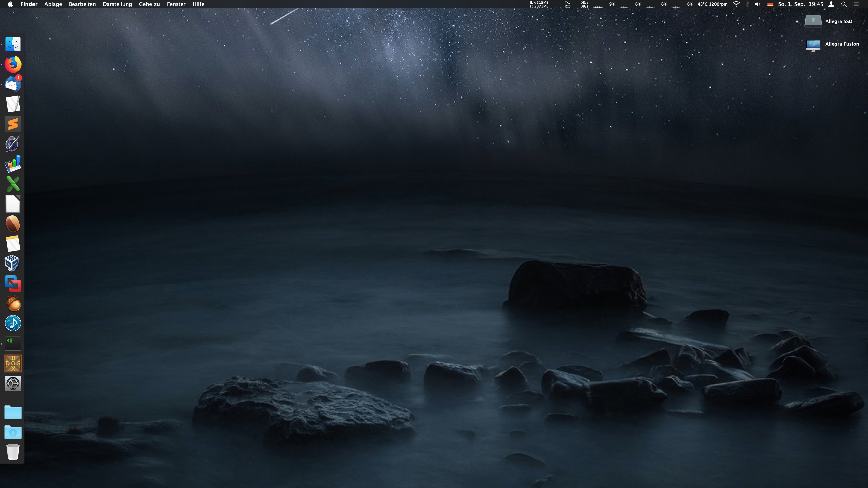Launch DOSBox from the dock

(13, 363)
